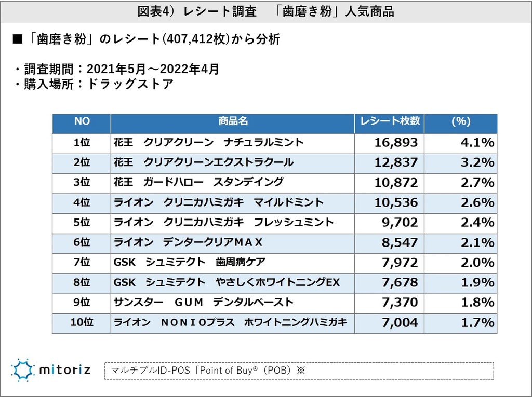Click the percentage 3.2%

(477, 162)
